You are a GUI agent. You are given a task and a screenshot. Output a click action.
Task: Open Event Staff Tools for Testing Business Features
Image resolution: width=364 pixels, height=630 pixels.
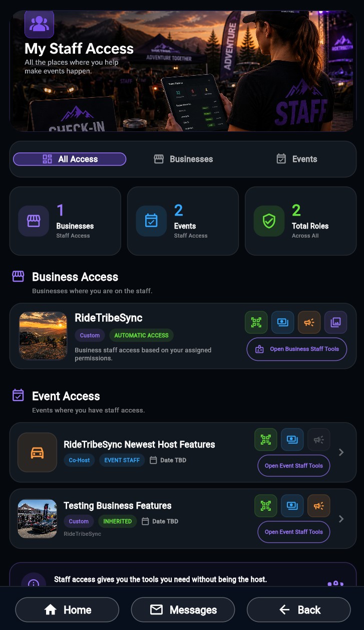tap(294, 532)
